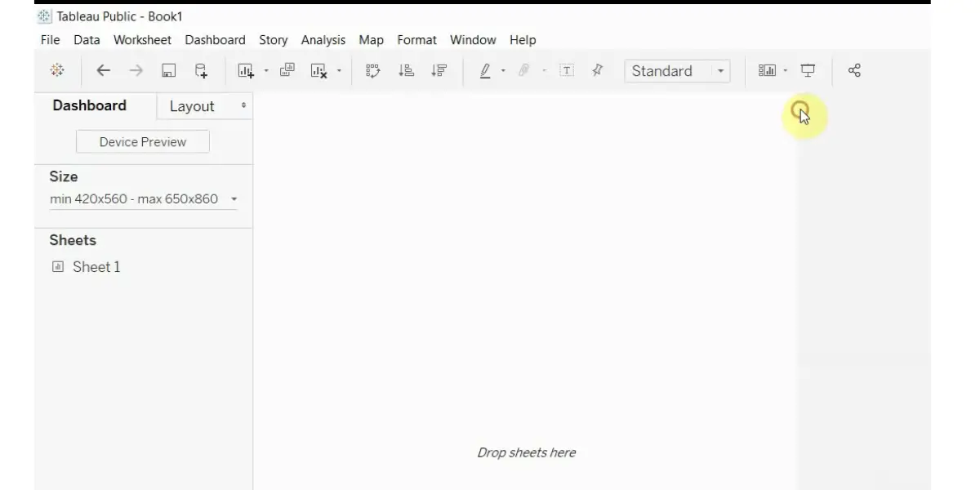Viewport: 980px width, 490px height.
Task: Select Sheet 1 in the Sheets list
Action: pyautogui.click(x=96, y=266)
